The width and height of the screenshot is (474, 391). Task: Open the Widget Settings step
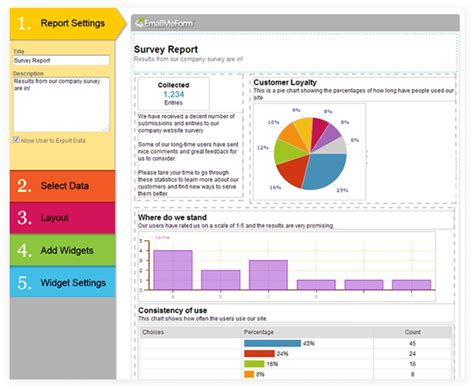(62, 282)
